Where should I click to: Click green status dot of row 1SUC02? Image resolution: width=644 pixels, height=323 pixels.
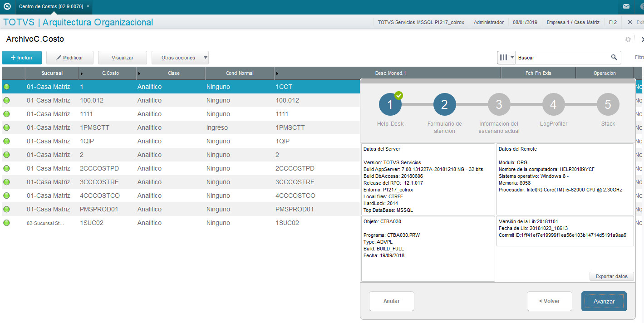click(x=6, y=223)
